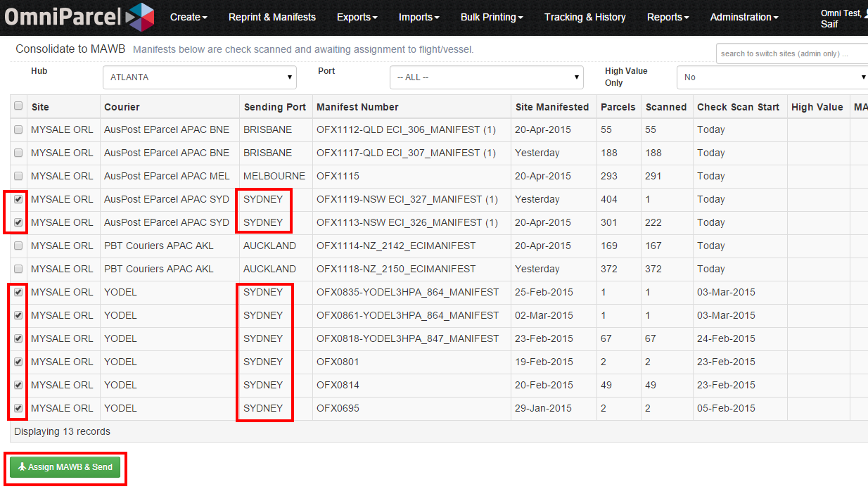The width and height of the screenshot is (868, 489).
Task: Uncheck the first SYDNEY OFX1119-NSW manifest row
Action: [17, 199]
